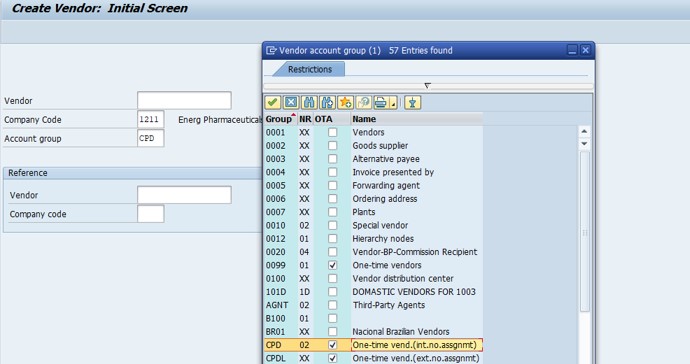Click the Account group field showing CPD

(x=150, y=138)
